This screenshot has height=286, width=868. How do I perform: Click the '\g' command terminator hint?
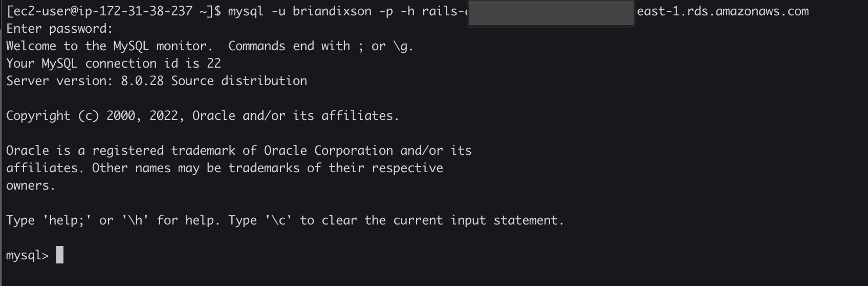pos(402,46)
